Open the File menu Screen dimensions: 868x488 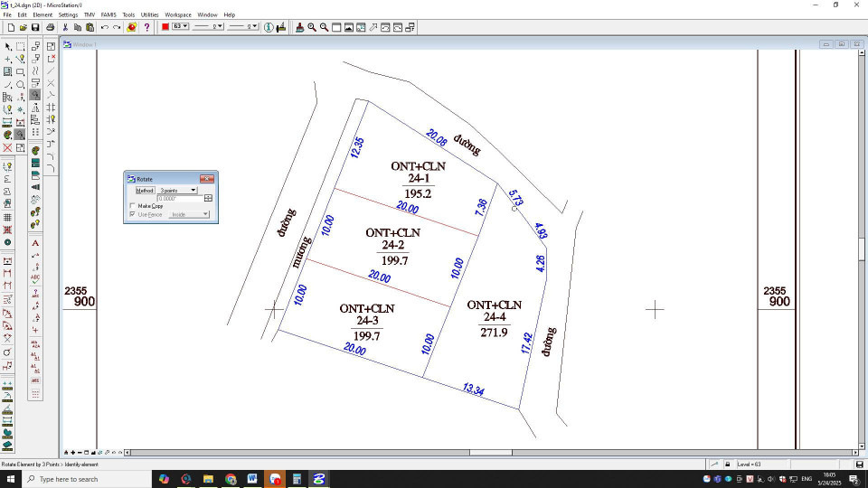(7, 15)
